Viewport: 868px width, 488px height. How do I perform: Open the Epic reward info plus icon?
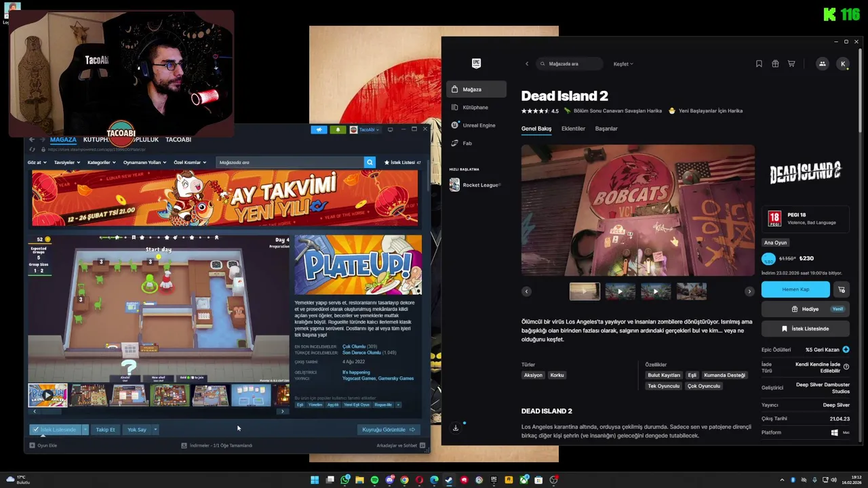pos(846,350)
